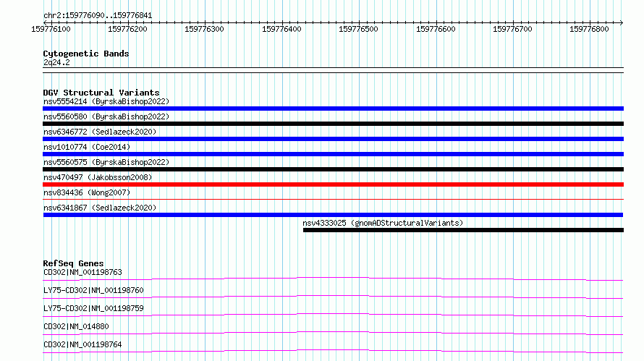Select the DGV Structural Variants track title

tap(101, 93)
